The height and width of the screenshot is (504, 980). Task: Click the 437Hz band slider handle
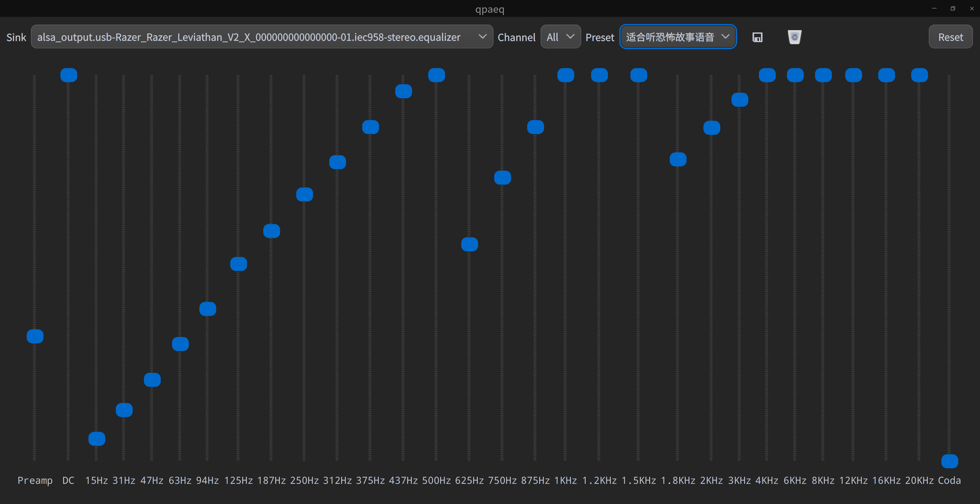click(x=403, y=91)
